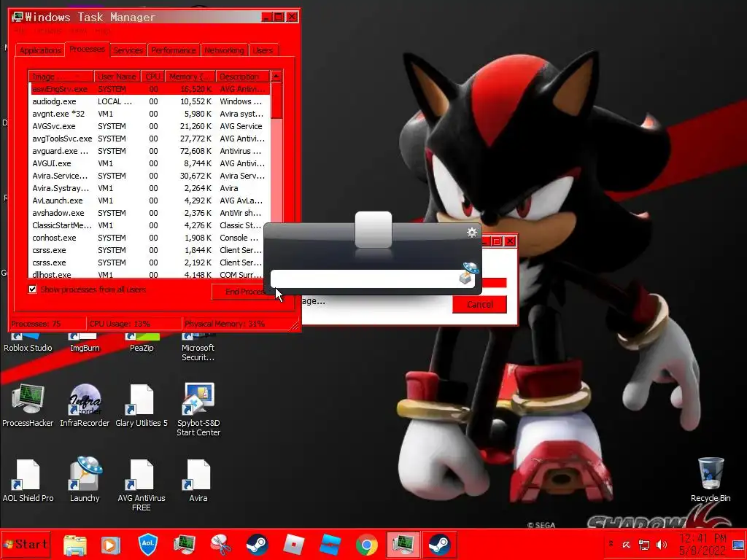This screenshot has height=560, width=747.
Task: Switch to the active Task Manager taskbar button
Action: coord(403,545)
